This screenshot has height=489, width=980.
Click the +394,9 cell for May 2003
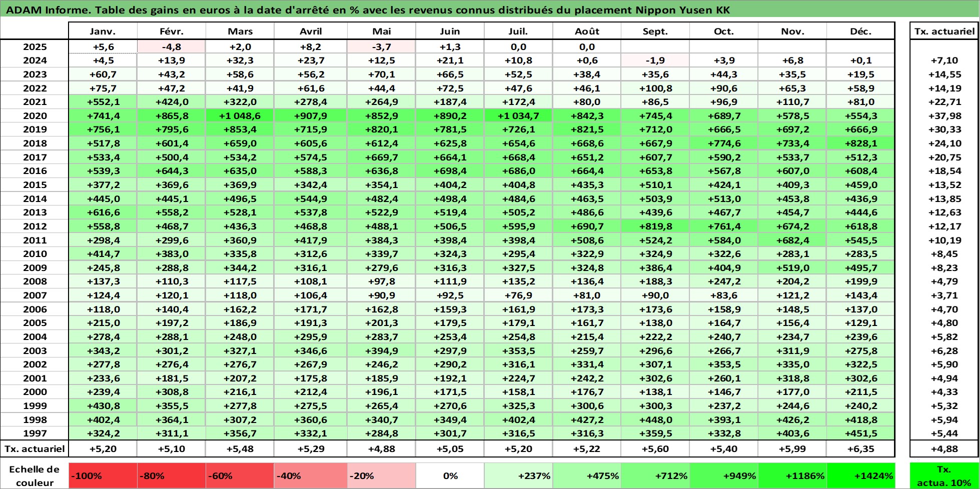[381, 350]
